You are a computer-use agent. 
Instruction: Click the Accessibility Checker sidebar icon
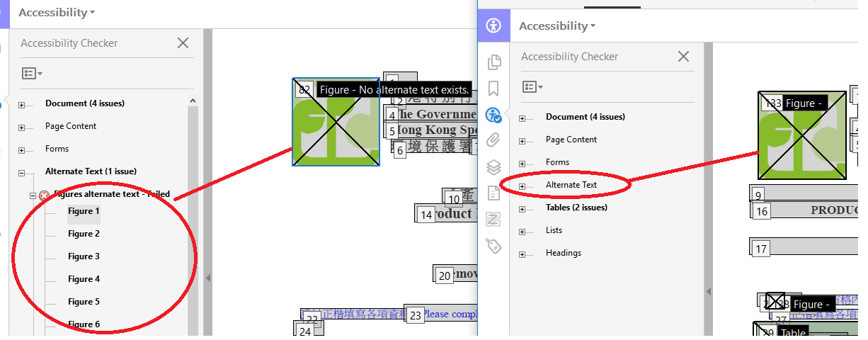(x=493, y=115)
